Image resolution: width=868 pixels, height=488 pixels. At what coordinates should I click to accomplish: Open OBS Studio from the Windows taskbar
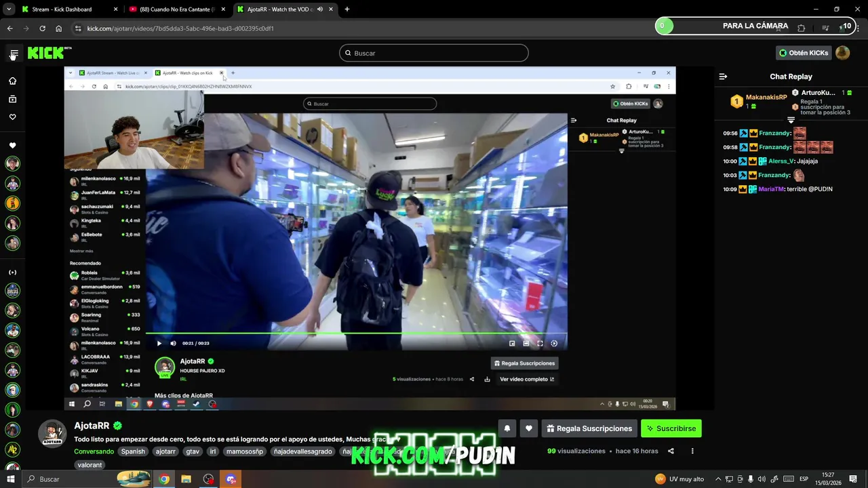[x=208, y=479]
